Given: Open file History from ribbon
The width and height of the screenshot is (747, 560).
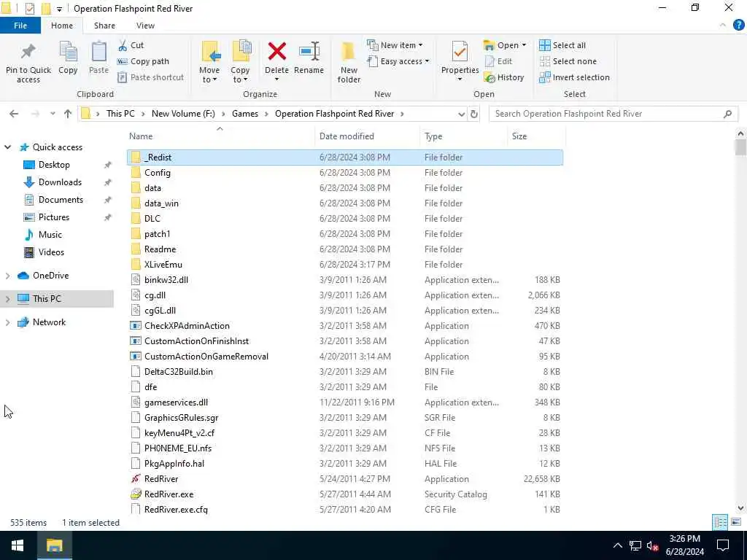Looking at the screenshot, I should (504, 77).
